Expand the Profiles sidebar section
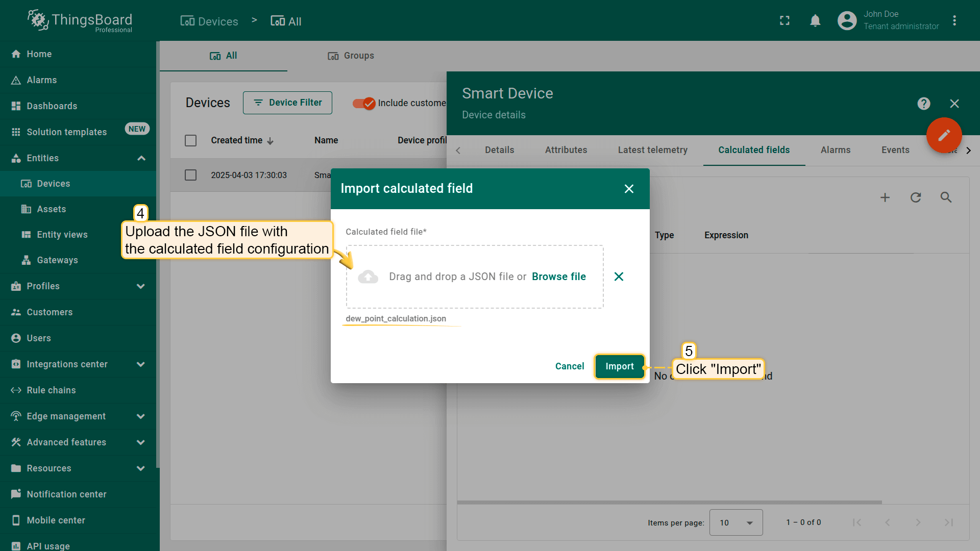This screenshot has width=980, height=551. pyautogui.click(x=141, y=286)
